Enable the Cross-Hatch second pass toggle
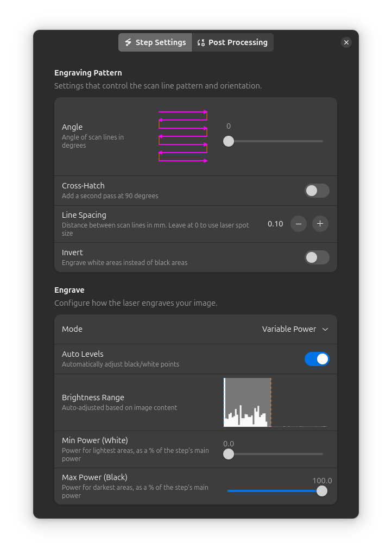This screenshot has width=392, height=555. click(317, 191)
